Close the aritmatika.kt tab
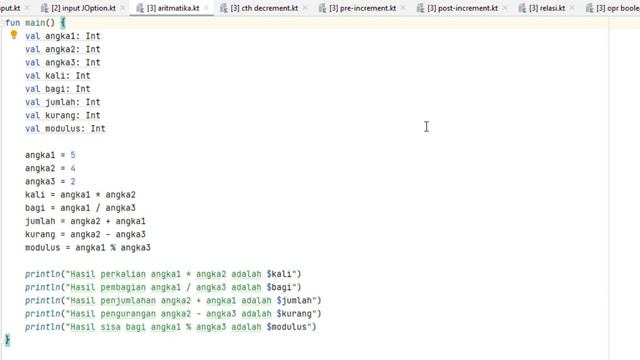 click(x=206, y=8)
